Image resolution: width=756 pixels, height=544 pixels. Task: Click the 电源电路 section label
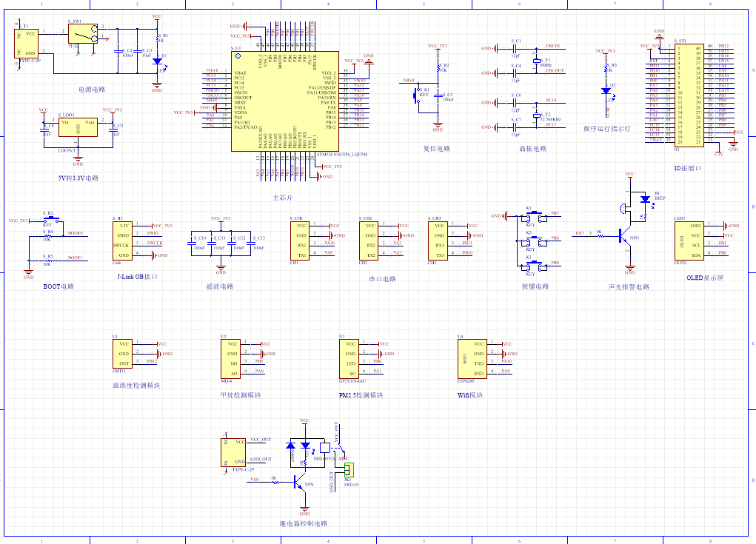pos(92,90)
